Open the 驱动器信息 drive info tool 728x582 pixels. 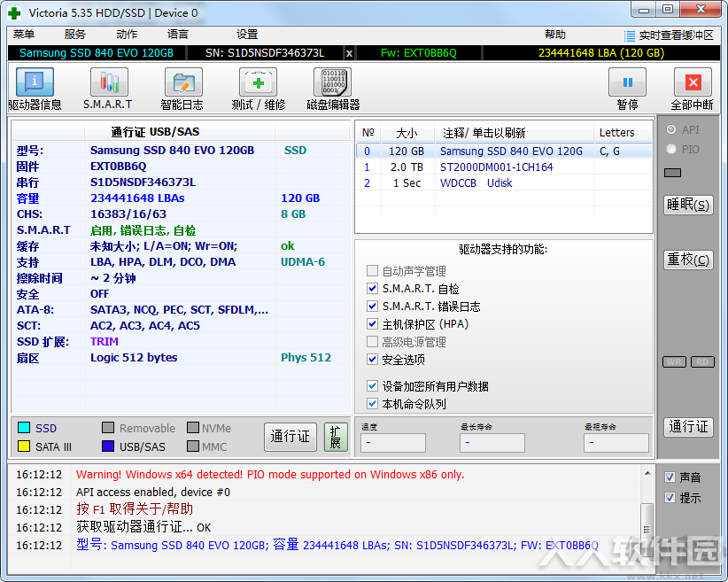pyautogui.click(x=35, y=81)
